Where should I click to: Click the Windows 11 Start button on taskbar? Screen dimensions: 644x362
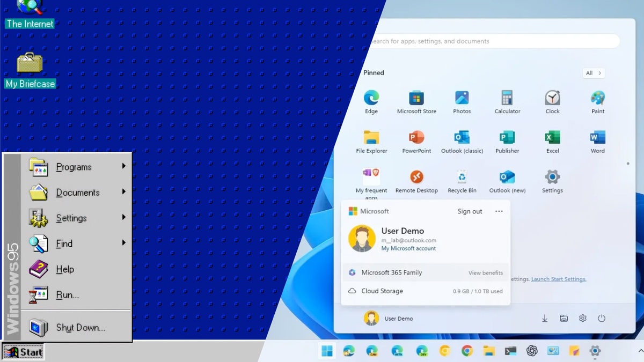click(327, 351)
